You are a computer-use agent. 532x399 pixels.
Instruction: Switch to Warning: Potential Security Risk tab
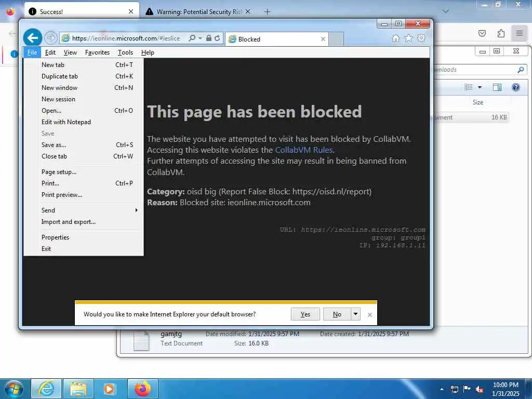click(x=198, y=12)
